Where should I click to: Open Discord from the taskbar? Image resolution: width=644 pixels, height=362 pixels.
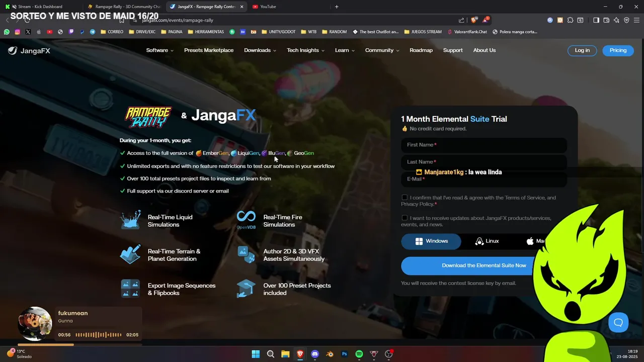tap(315, 354)
